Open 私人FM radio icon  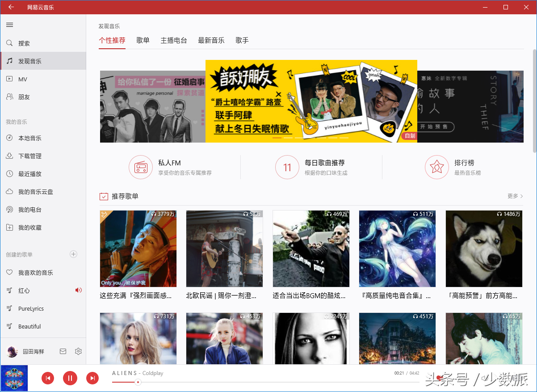tap(141, 167)
